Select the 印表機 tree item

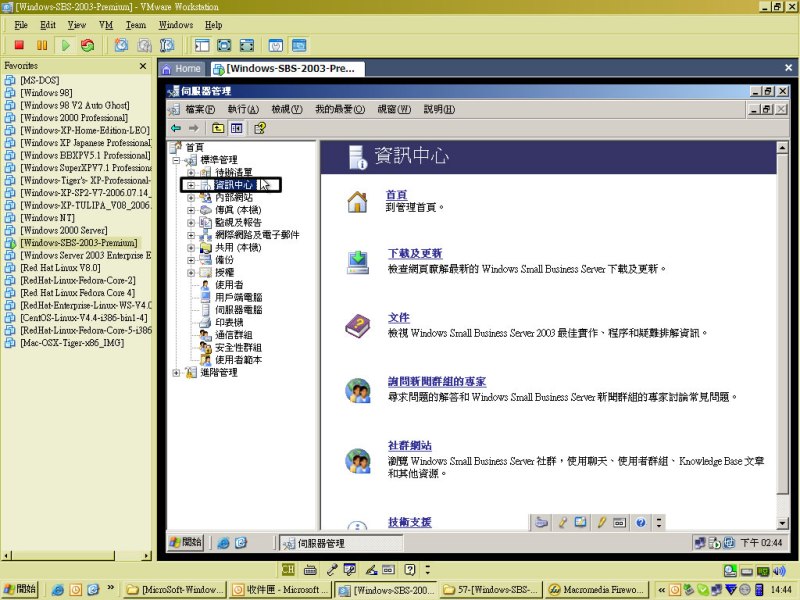point(229,323)
